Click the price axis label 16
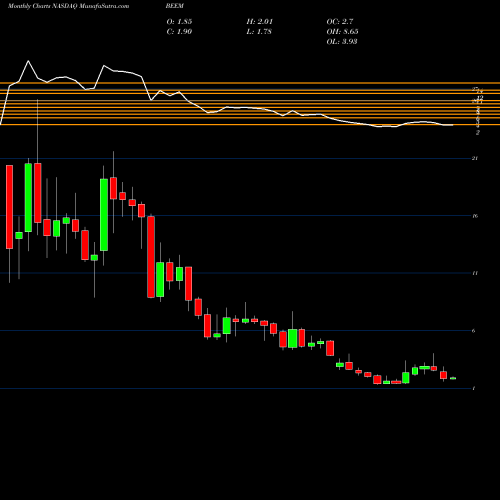 475,216
